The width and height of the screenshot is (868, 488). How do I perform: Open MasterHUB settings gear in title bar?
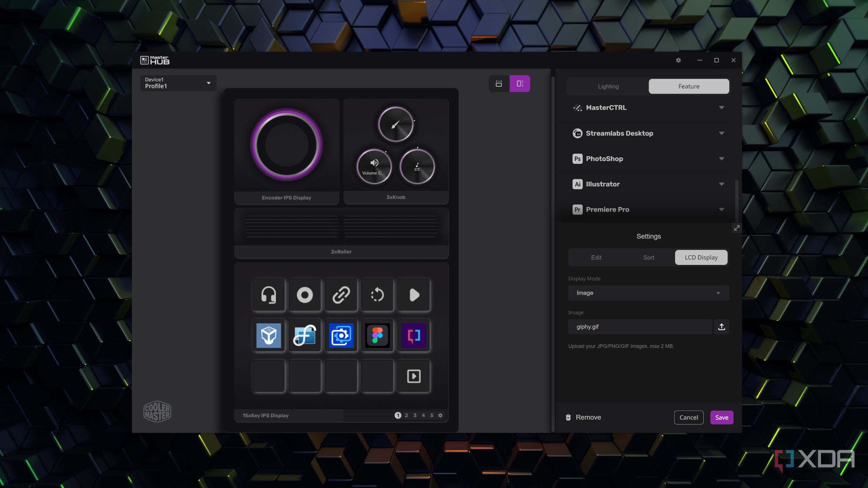(x=678, y=60)
